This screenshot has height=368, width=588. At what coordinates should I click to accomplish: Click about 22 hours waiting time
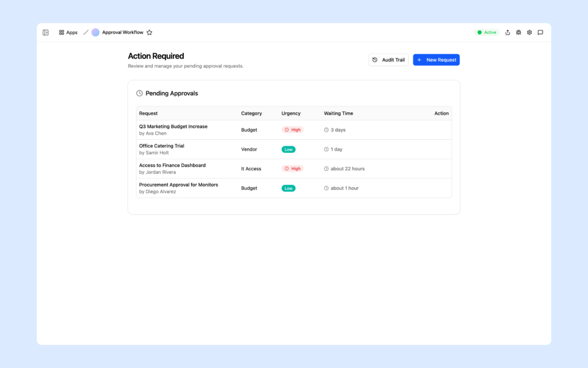pos(345,169)
